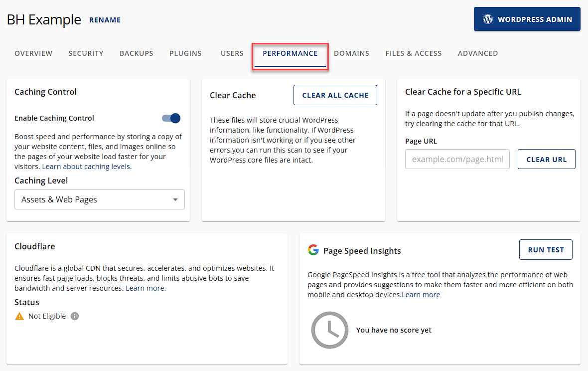Click the Clear URL button

546,160
